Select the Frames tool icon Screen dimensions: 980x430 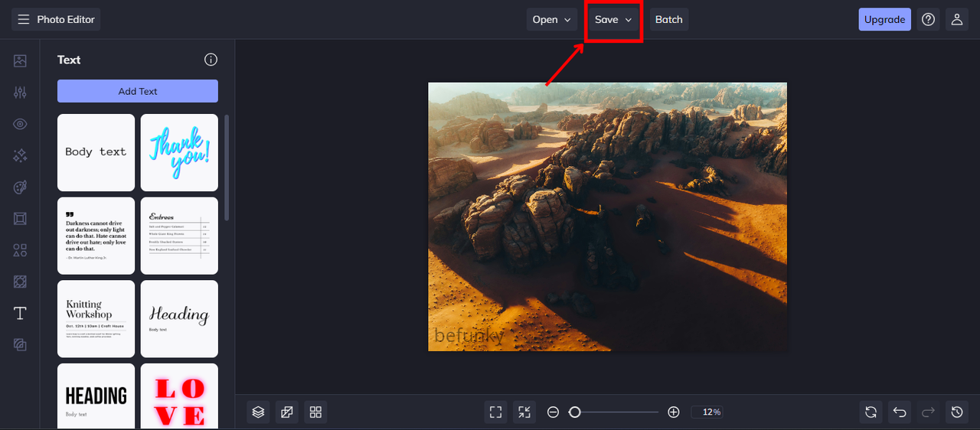pos(20,219)
